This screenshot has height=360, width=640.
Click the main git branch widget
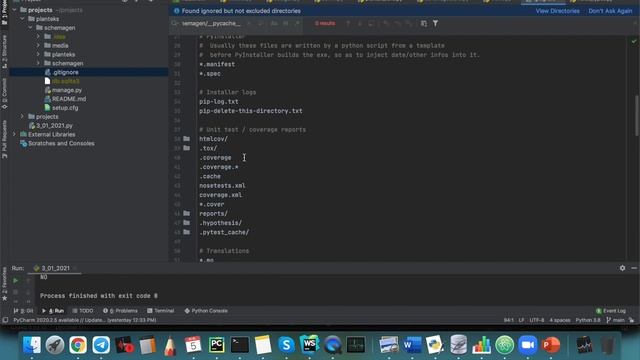click(x=615, y=320)
